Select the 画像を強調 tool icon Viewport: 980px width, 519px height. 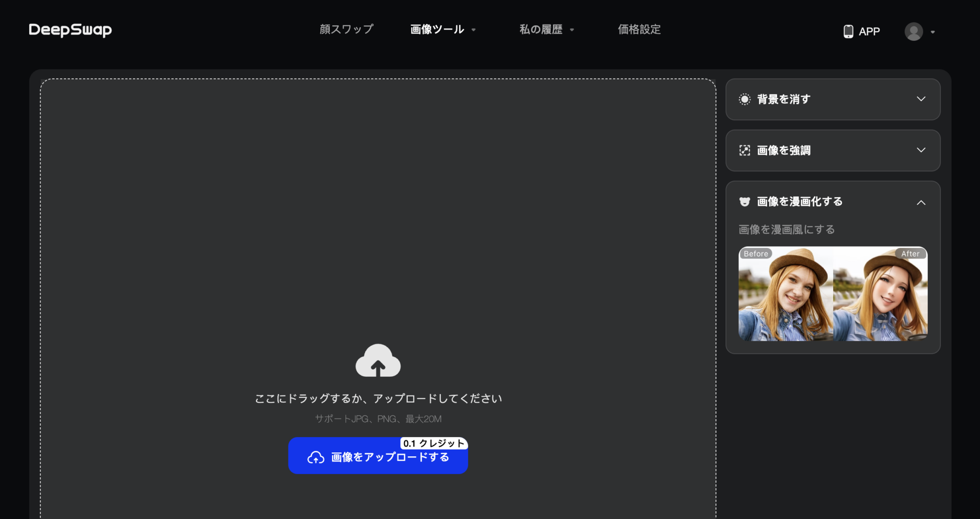(745, 150)
